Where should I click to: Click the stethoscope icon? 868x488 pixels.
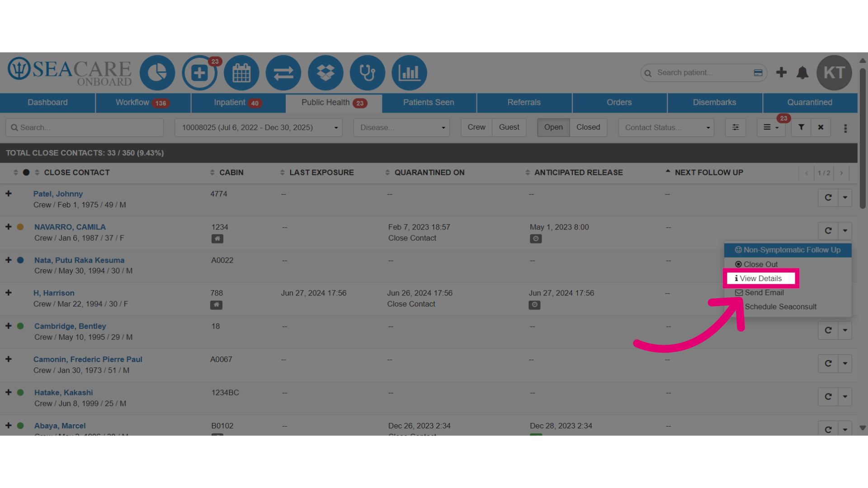pyautogui.click(x=368, y=73)
